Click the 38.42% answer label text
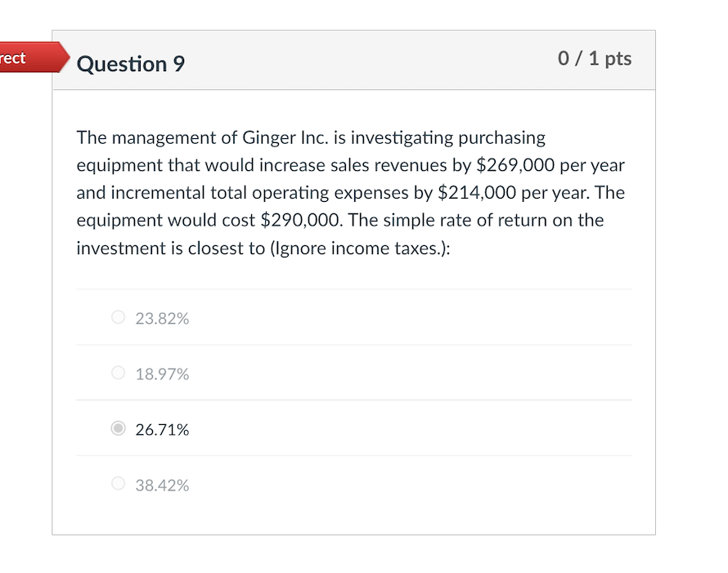The height and width of the screenshot is (573, 728). click(161, 484)
